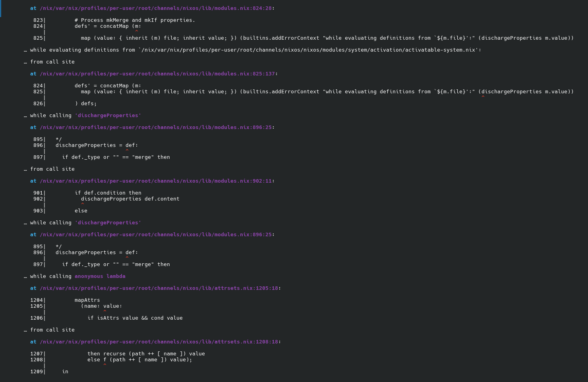The width and height of the screenshot is (588, 382).
Task: Click the '# Process mkMerge and mkIf properties.' comment
Action: click(x=135, y=20)
